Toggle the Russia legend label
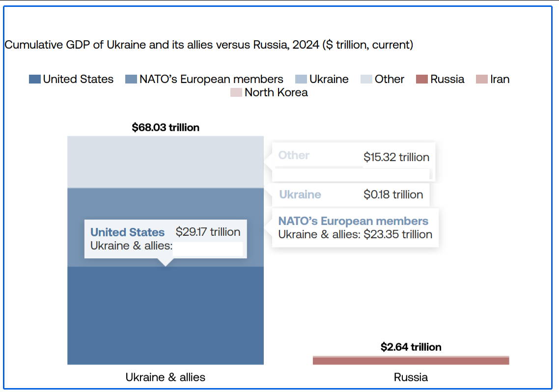The image size is (559, 392). tap(447, 79)
